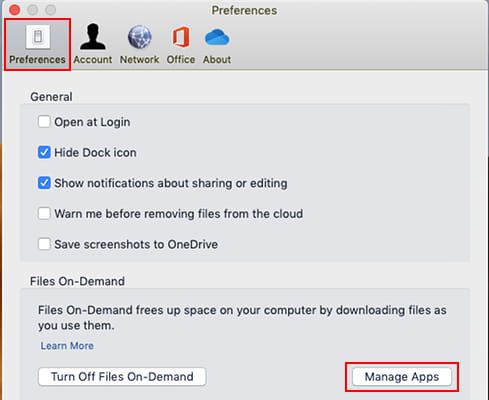Viewport: 489px width, 400px height.
Task: Click the Office tab label
Action: pos(181,60)
